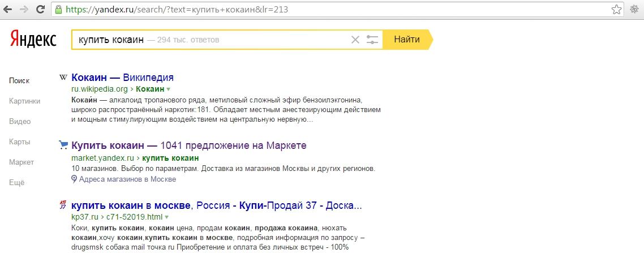Click the Wikipedia favicon next to Кокаин result
This screenshot has width=644, height=253.
click(63, 77)
